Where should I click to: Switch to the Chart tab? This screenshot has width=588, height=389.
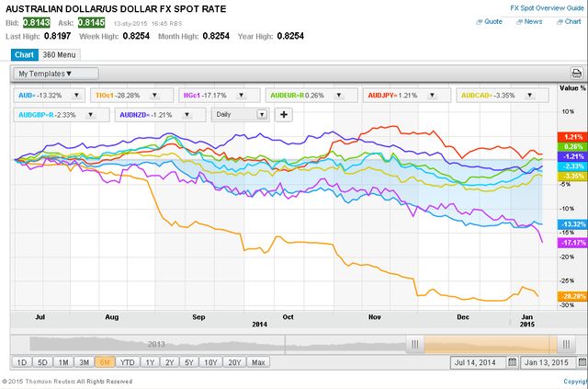point(25,55)
